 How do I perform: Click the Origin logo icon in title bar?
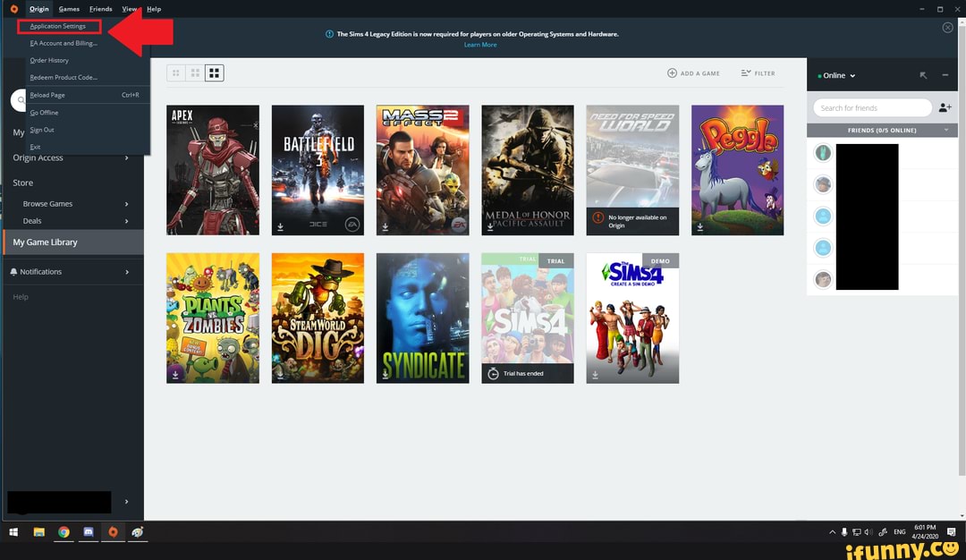(x=14, y=9)
